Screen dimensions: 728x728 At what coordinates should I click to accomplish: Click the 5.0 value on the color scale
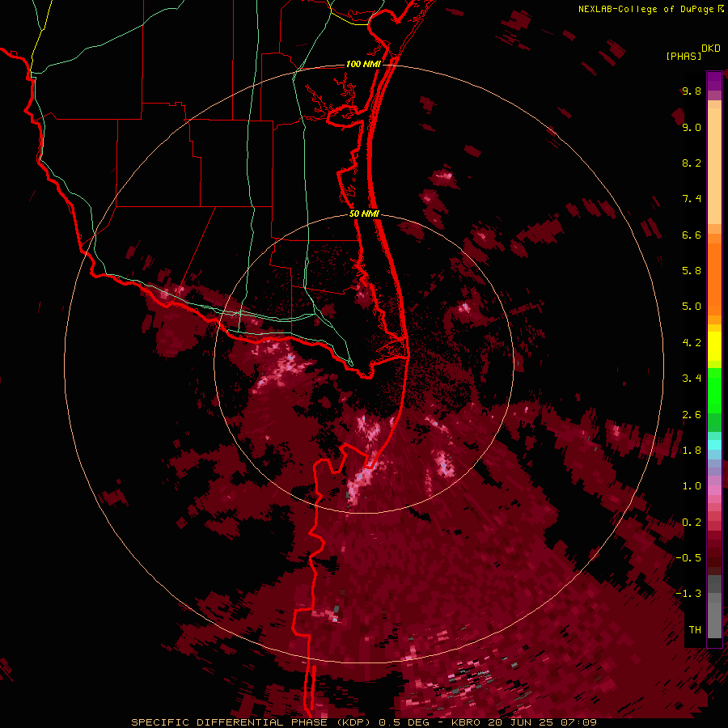tap(692, 307)
